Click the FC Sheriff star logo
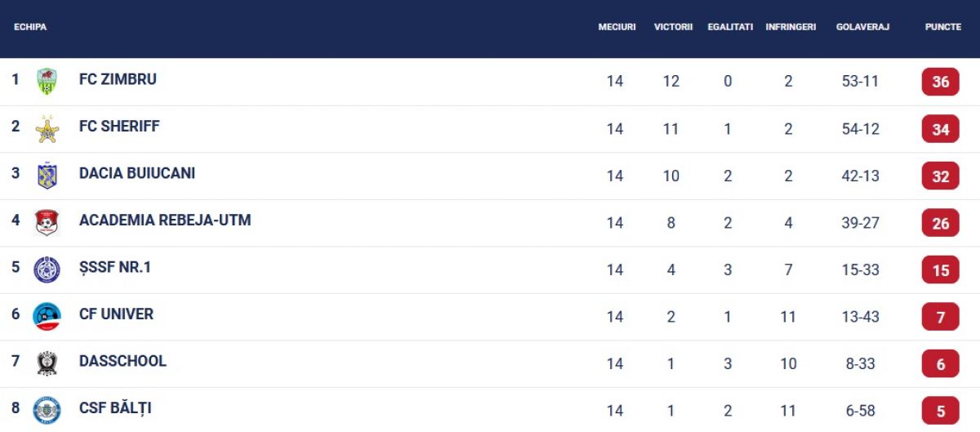The height and width of the screenshot is (432, 980). pyautogui.click(x=47, y=129)
